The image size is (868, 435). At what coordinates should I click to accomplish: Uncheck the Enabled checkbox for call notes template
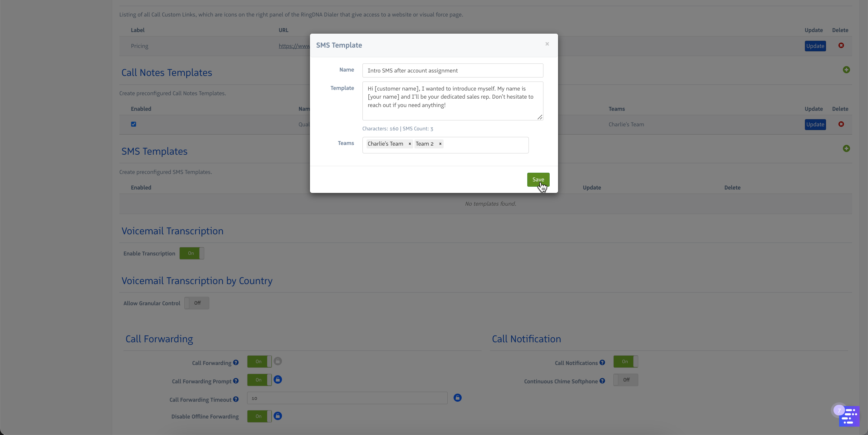133,124
